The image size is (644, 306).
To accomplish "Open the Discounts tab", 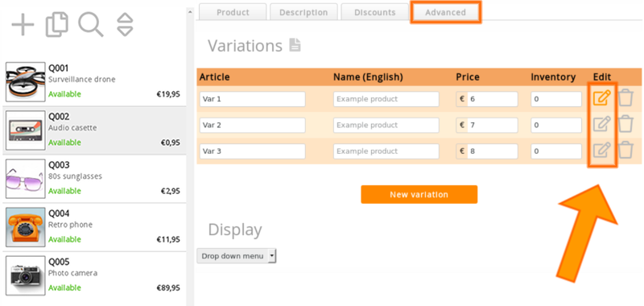I will 374,12.
